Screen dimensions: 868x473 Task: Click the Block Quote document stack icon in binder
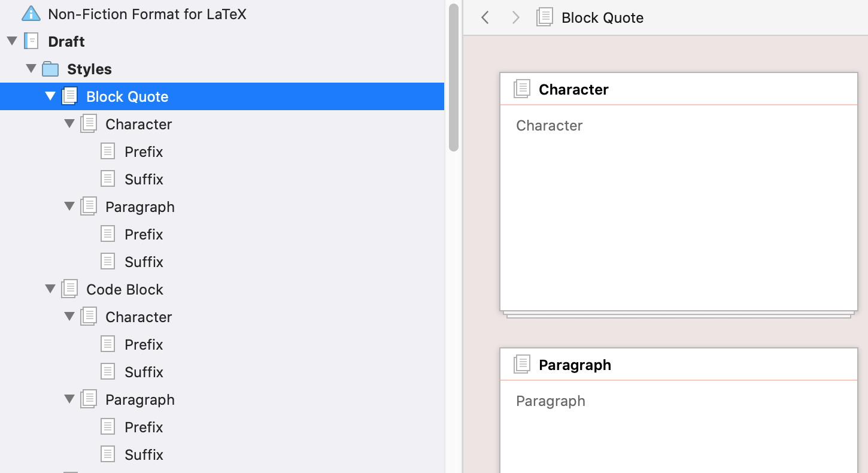click(69, 96)
